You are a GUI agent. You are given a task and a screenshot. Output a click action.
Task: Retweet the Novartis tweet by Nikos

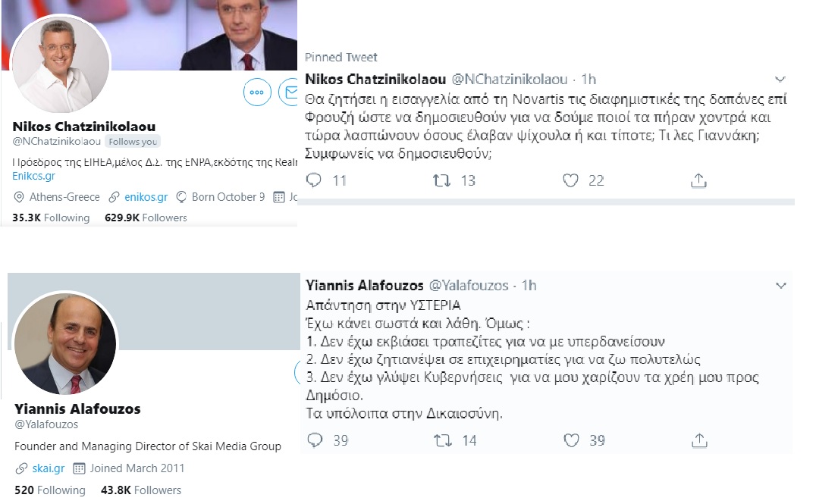coord(442,180)
